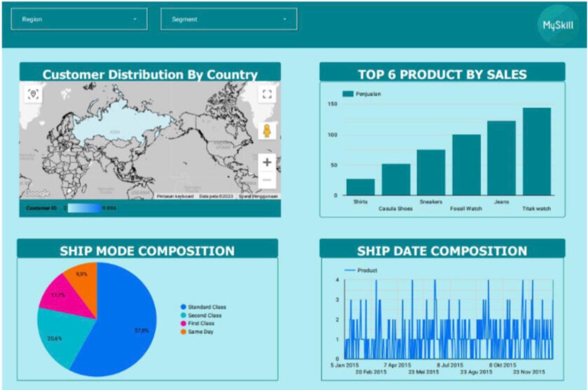Click the MySkill logo

click(558, 25)
